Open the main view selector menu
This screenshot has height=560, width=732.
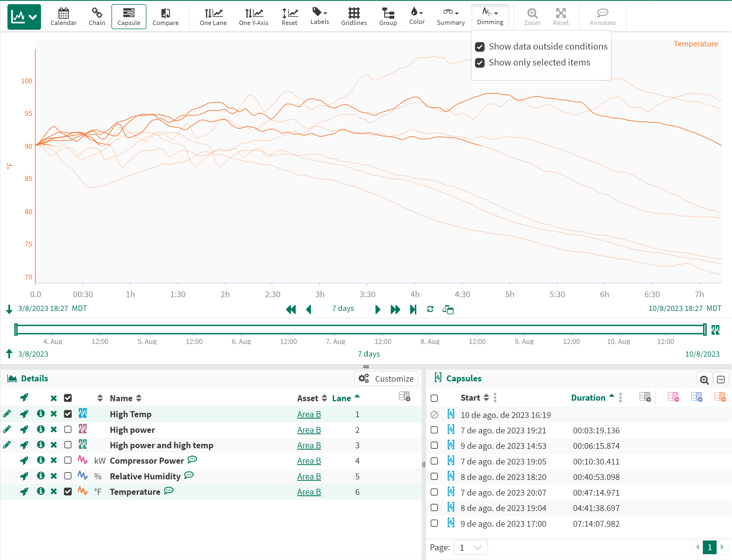click(24, 17)
